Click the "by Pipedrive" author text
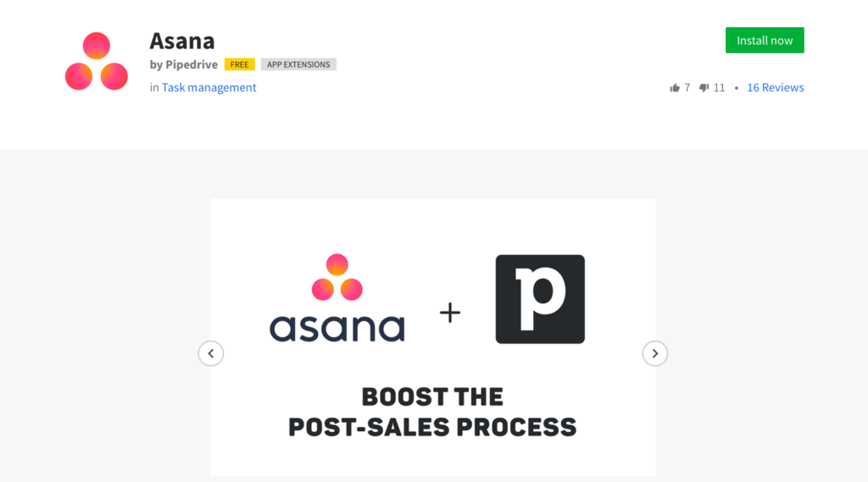868x482 pixels. coord(184,64)
